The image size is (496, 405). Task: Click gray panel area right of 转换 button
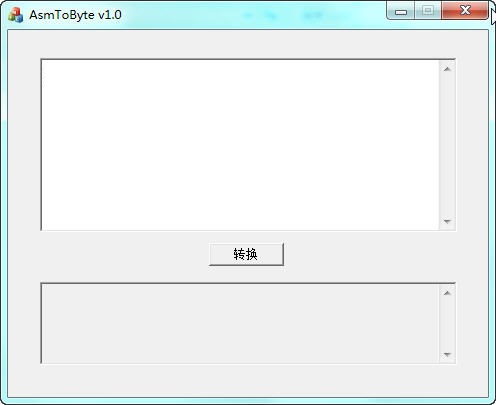pyautogui.click(x=370, y=254)
